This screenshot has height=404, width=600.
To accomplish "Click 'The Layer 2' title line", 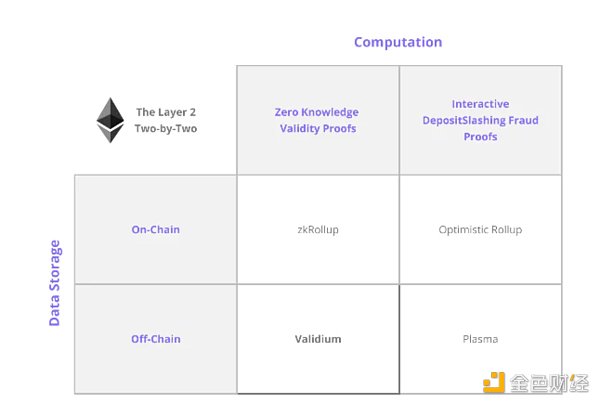I will pos(166,112).
